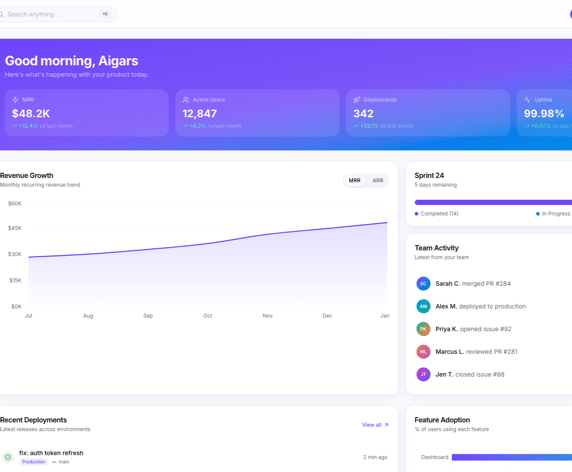The height and width of the screenshot is (472, 572).
Task: Open the 12,847 Active Users card
Action: [258, 113]
